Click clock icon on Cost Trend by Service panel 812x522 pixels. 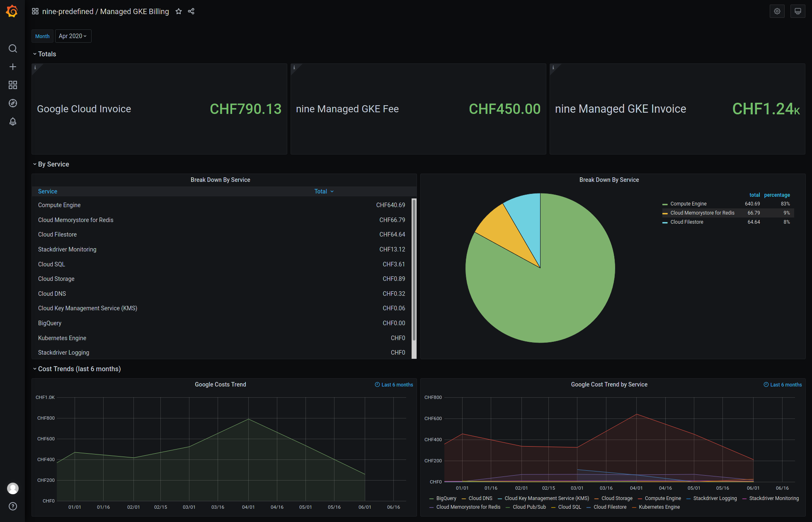(x=766, y=384)
